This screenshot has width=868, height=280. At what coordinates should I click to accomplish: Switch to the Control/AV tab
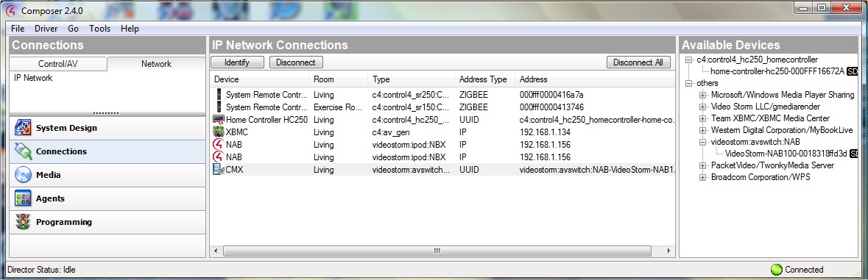point(58,64)
